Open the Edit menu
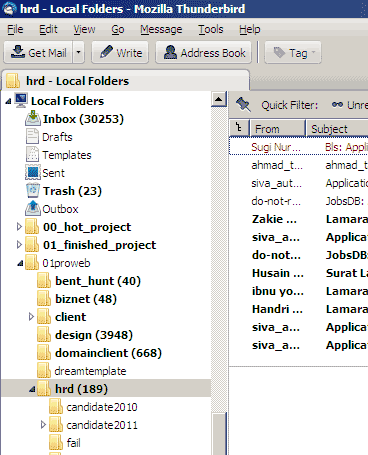The image size is (368, 455). pyautogui.click(x=48, y=29)
